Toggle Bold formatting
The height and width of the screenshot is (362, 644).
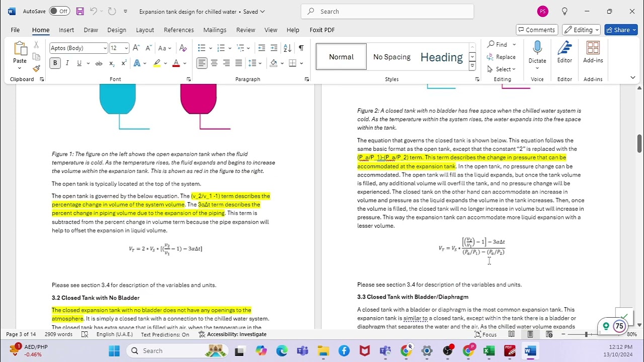coord(55,63)
